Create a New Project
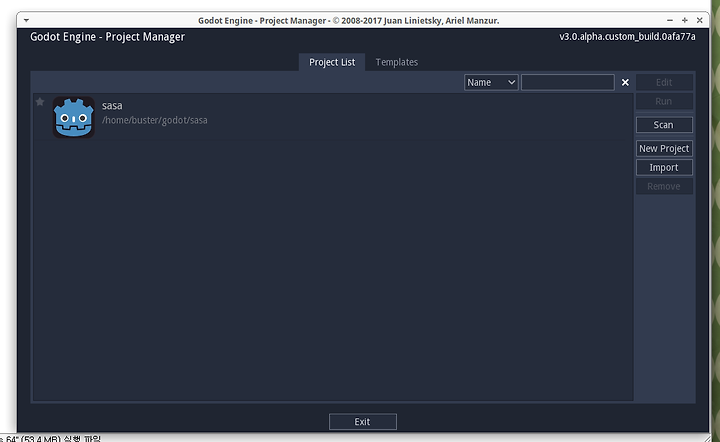Screen dimensions: 720x442 pyautogui.click(x=664, y=149)
